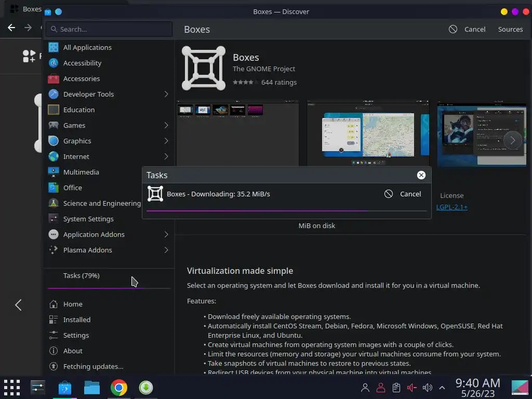Click the Graphics category icon
This screenshot has height=399, width=532.
(54, 141)
